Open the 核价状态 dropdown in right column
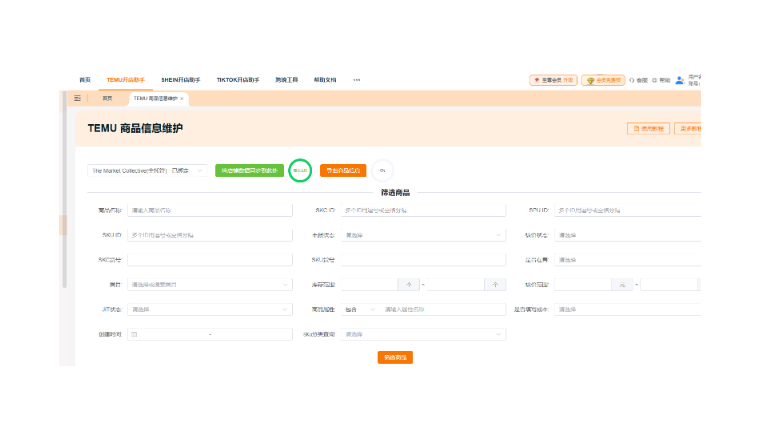Viewport: 760px width, 440px height. click(x=628, y=235)
